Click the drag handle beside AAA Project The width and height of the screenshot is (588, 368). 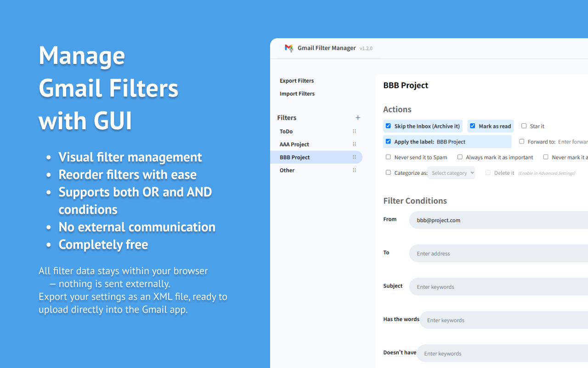click(x=354, y=144)
